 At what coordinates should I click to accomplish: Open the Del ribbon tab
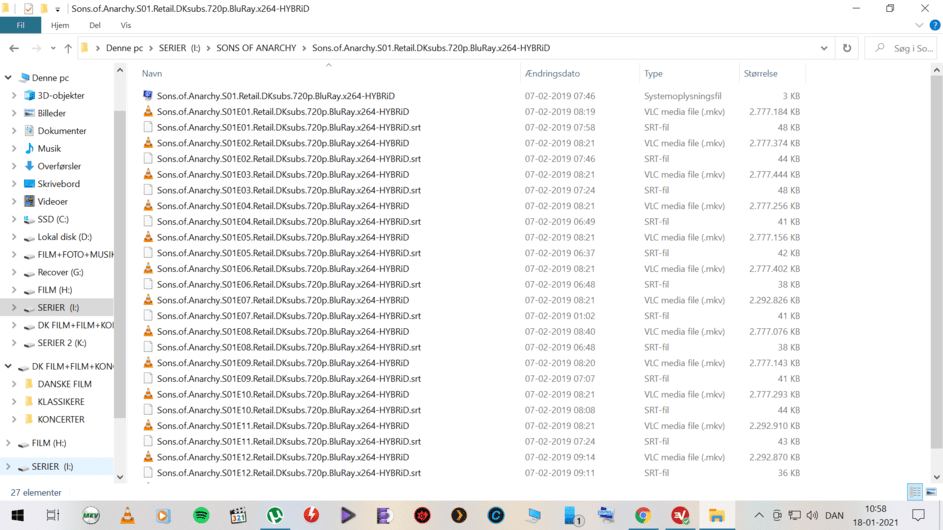point(95,25)
